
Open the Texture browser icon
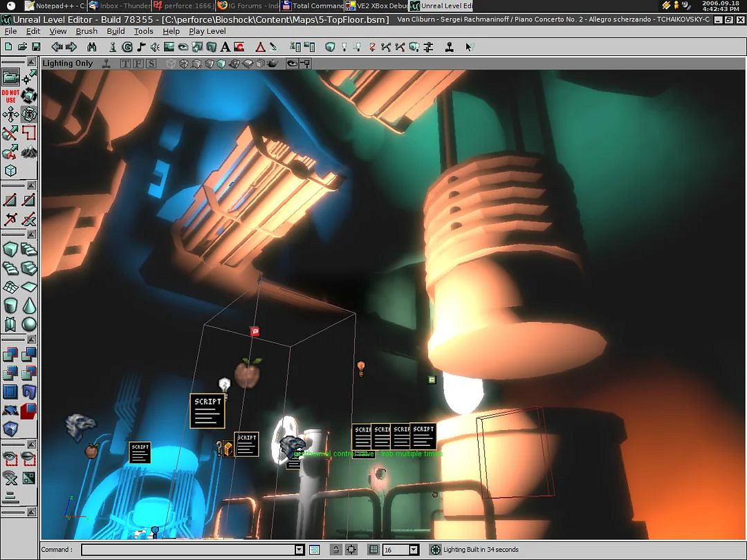tap(169, 47)
